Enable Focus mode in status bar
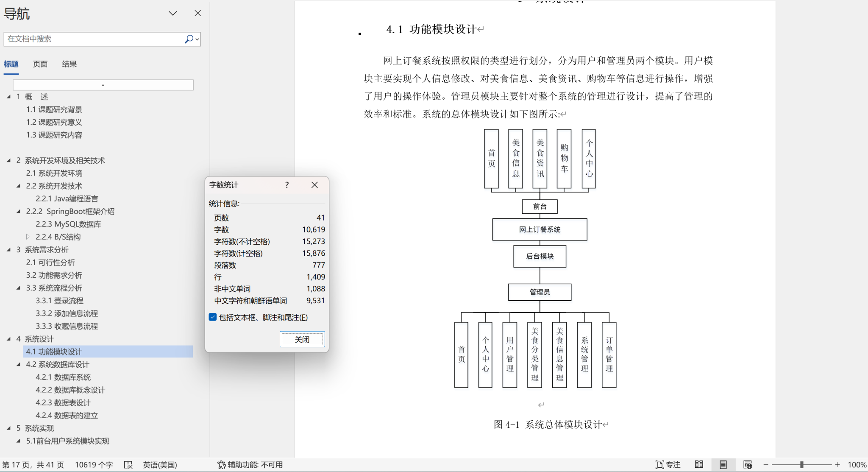The width and height of the screenshot is (868, 472). click(668, 465)
